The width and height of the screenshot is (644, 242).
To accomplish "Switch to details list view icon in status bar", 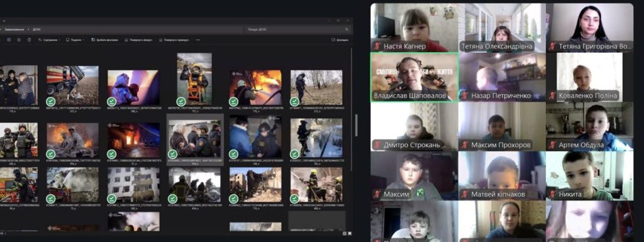I will click(344, 233).
